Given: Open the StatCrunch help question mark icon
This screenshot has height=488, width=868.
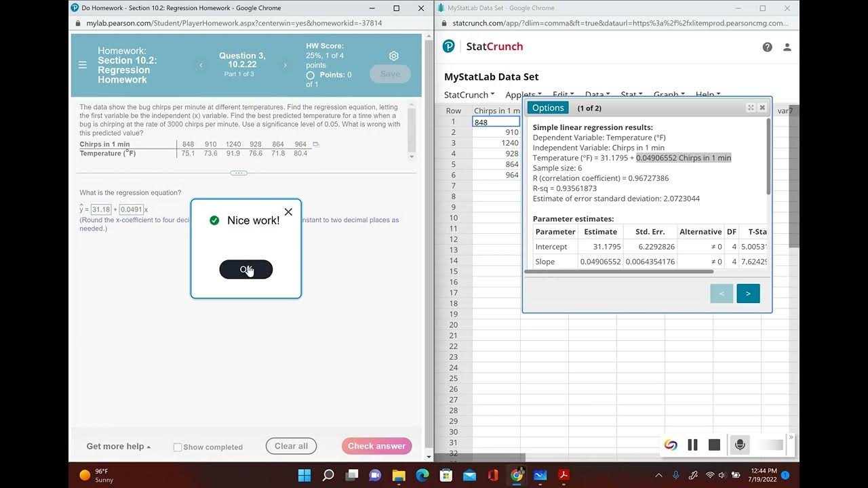Looking at the screenshot, I should (768, 47).
